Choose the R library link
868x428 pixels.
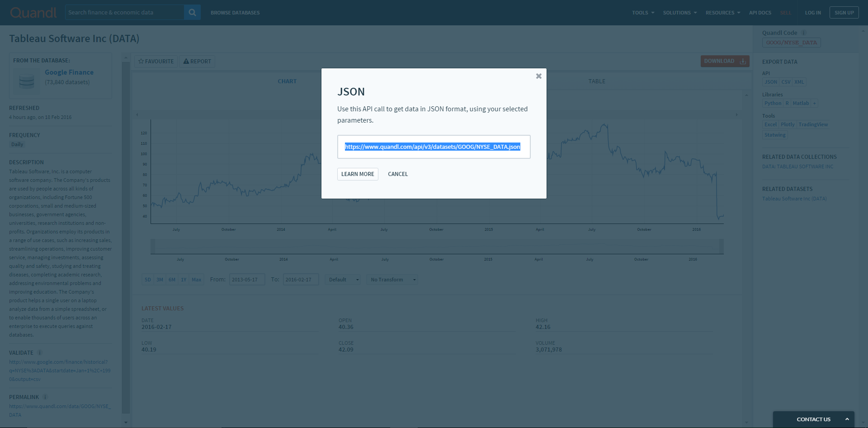[787, 103]
